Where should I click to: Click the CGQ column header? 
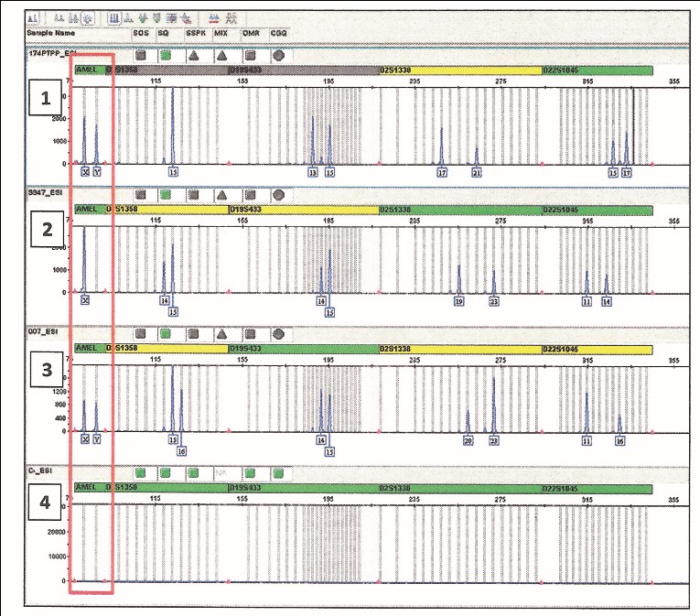[278, 32]
